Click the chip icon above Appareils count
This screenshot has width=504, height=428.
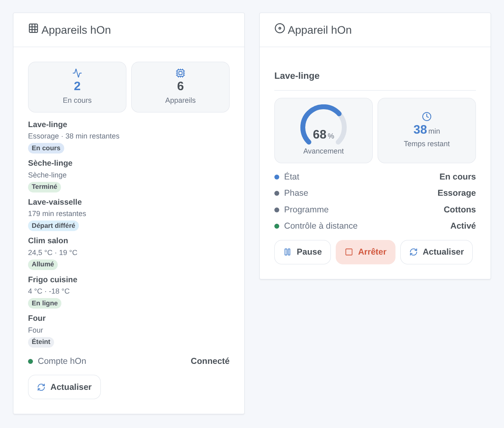(180, 73)
